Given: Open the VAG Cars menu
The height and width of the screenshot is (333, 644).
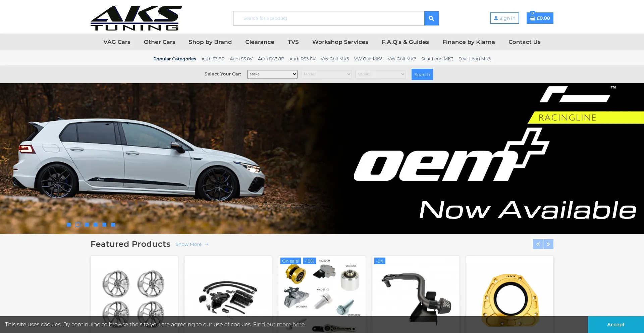Looking at the screenshot, I should [x=117, y=42].
